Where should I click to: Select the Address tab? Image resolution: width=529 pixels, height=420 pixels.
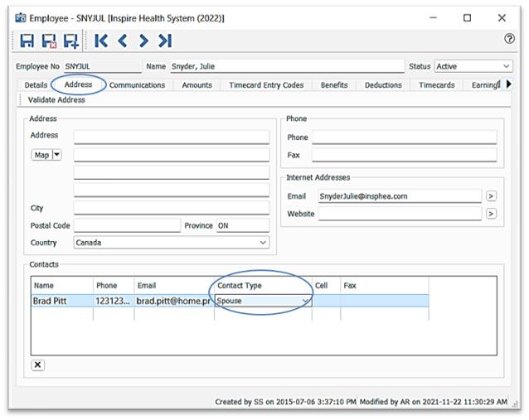pyautogui.click(x=78, y=84)
